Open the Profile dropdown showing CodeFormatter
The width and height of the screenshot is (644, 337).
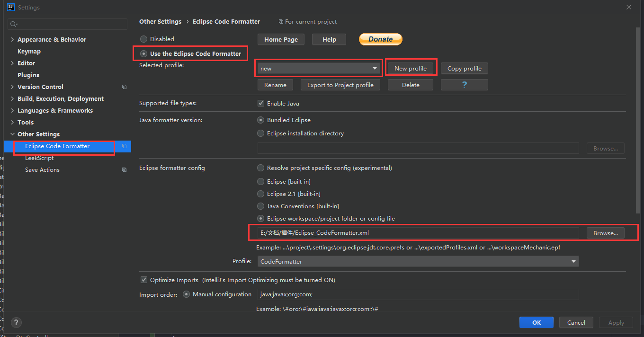[418, 261]
